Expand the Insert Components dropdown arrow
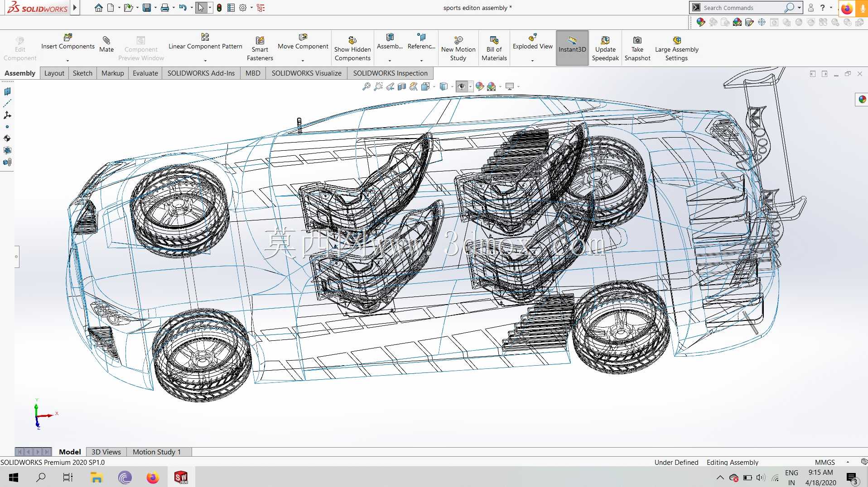868x487 pixels. (x=68, y=60)
